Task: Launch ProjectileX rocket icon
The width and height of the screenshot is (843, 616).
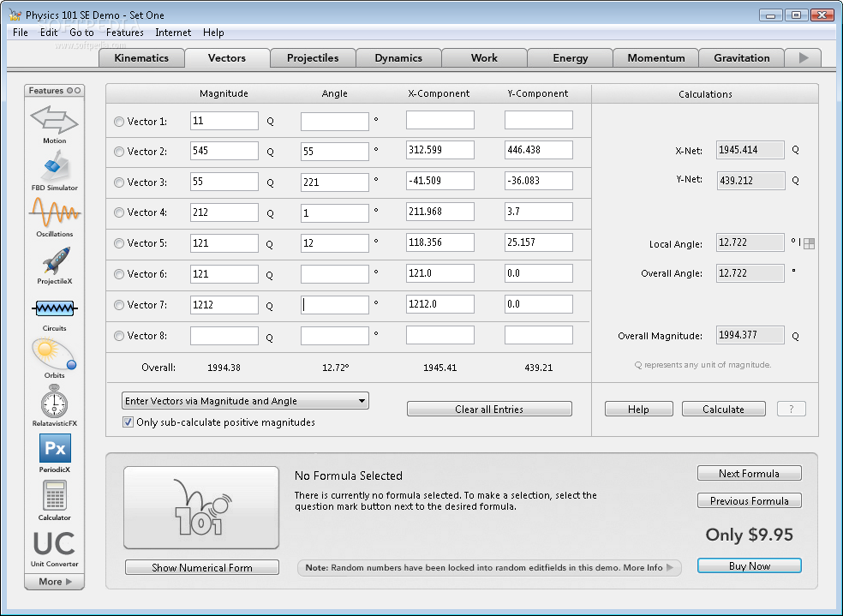Action: (x=56, y=260)
